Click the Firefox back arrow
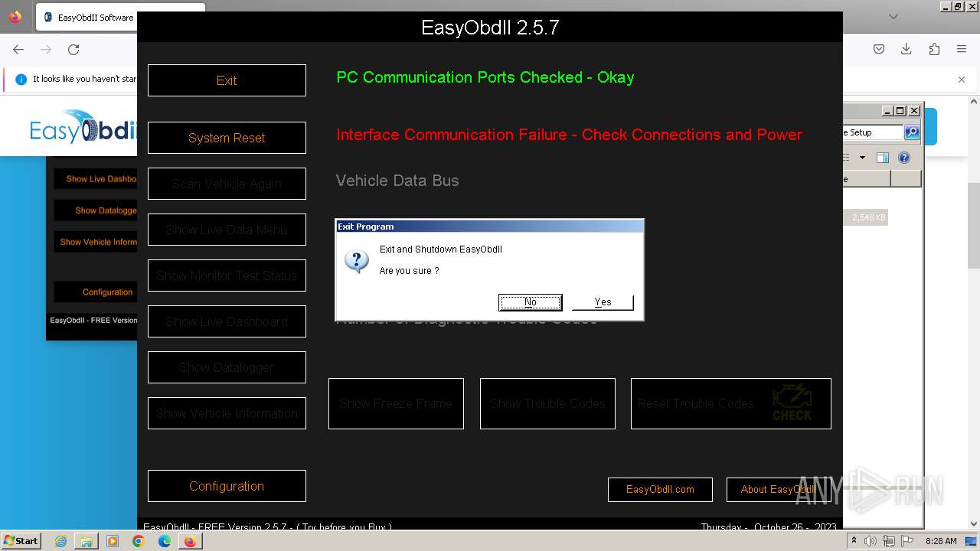The width and height of the screenshot is (980, 551). click(x=18, y=49)
